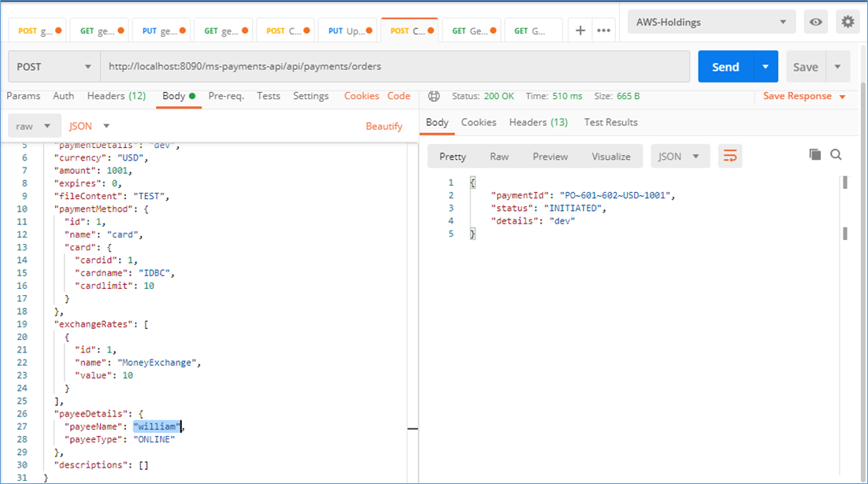Open the manage environments gear icon
Viewport: 868px width, 484px height.
coord(848,22)
